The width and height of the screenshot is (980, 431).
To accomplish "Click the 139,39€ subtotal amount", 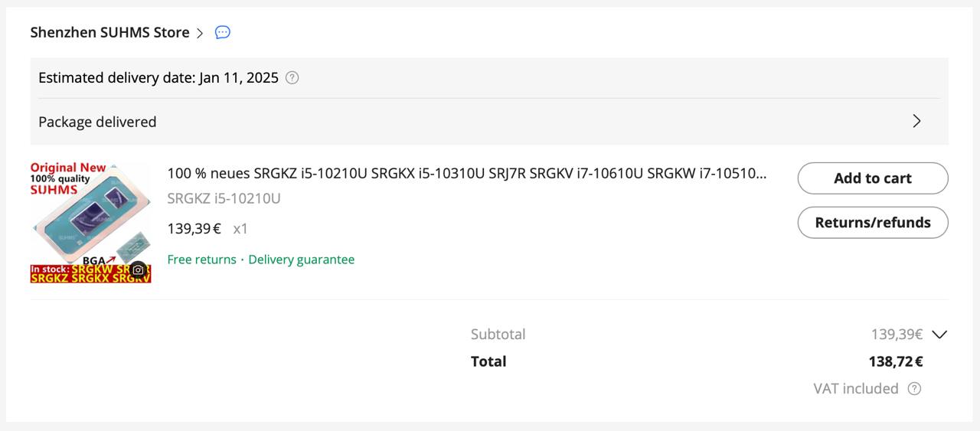I will [897, 335].
